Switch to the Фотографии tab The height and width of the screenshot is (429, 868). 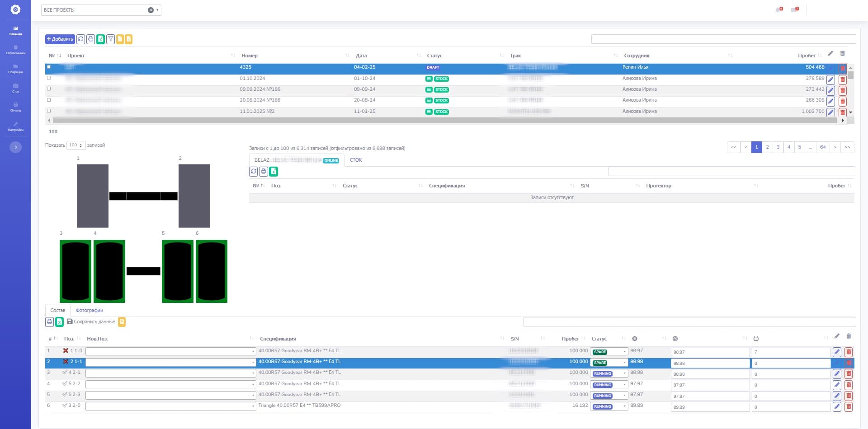[90, 310]
